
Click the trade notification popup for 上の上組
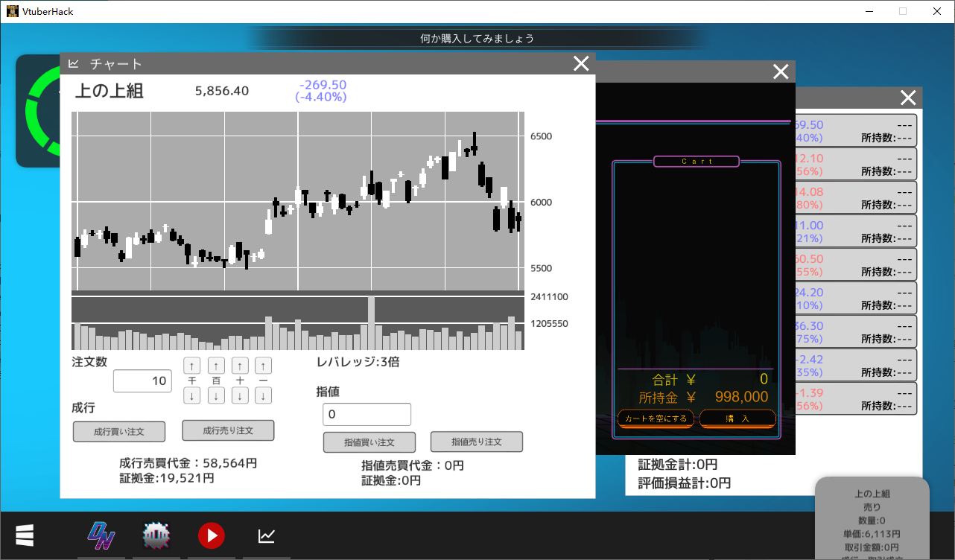coord(872,518)
